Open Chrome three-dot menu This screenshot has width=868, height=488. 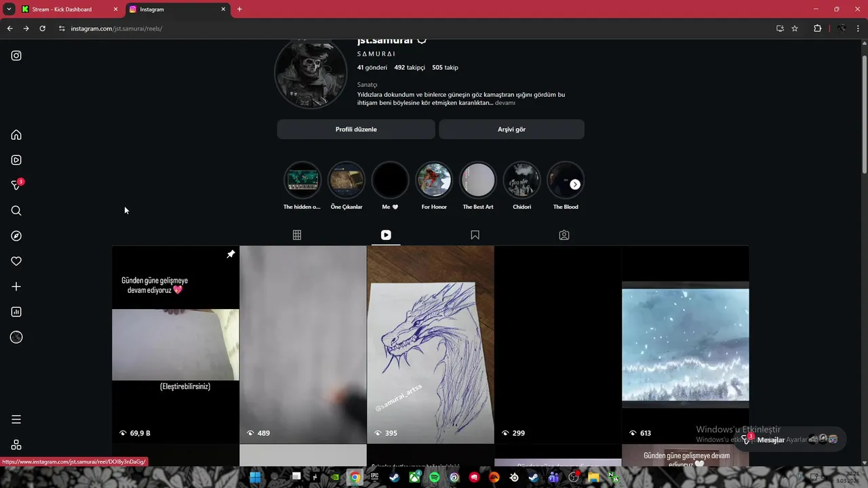(859, 28)
